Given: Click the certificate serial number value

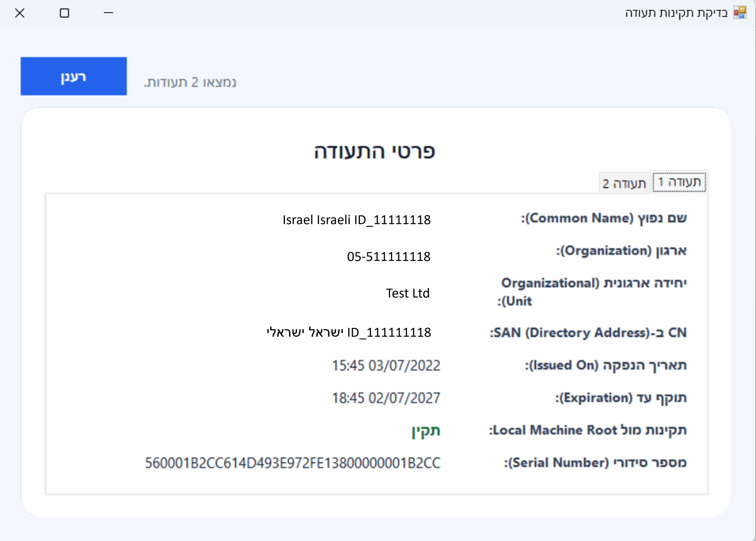Looking at the screenshot, I should pyautogui.click(x=293, y=463).
